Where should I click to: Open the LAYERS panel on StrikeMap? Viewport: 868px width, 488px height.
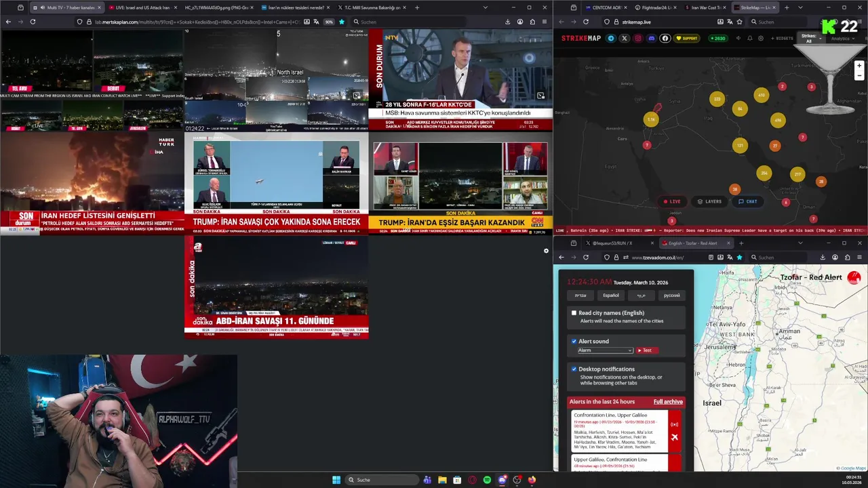pyautogui.click(x=709, y=201)
